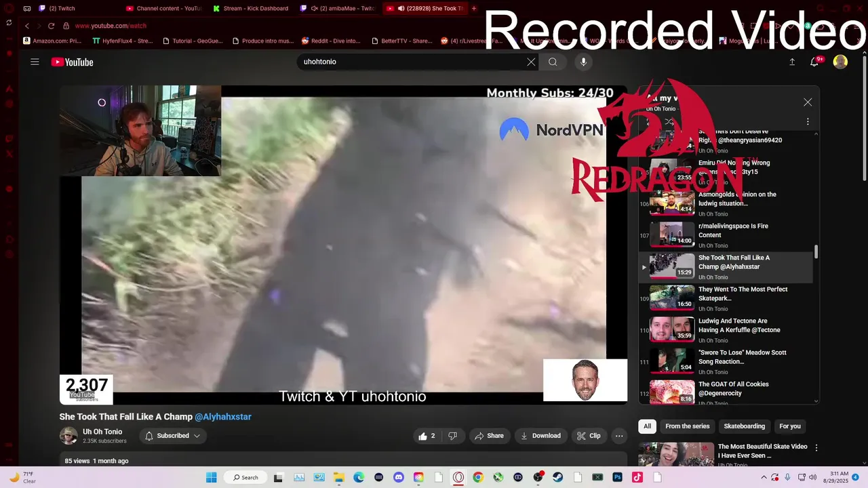Open the Create upload icon
The height and width of the screenshot is (488, 868).
coord(792,62)
